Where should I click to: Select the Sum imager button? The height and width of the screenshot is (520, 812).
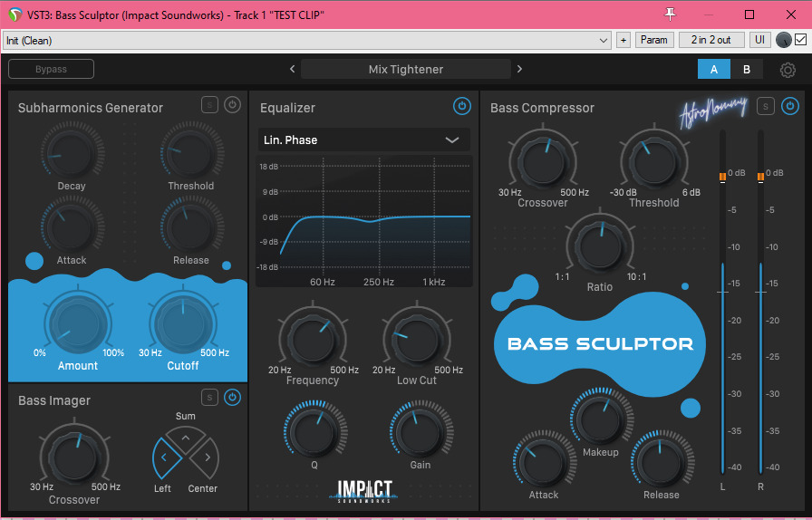186,439
